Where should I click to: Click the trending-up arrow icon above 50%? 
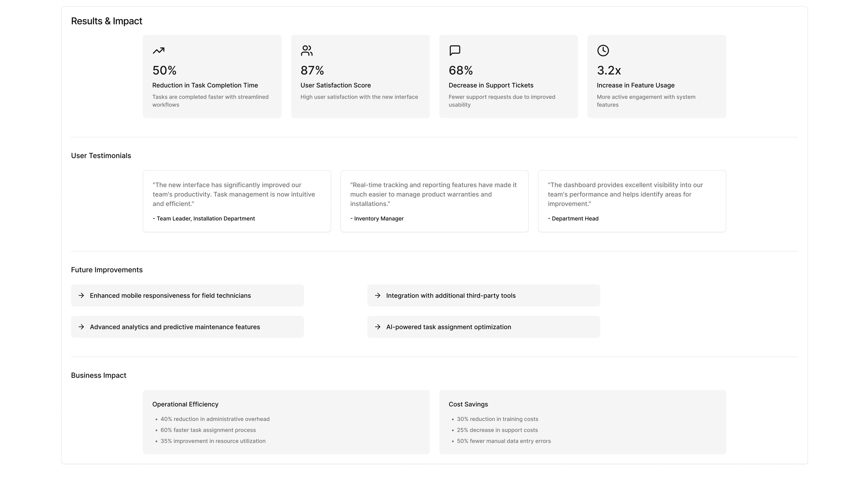(158, 51)
